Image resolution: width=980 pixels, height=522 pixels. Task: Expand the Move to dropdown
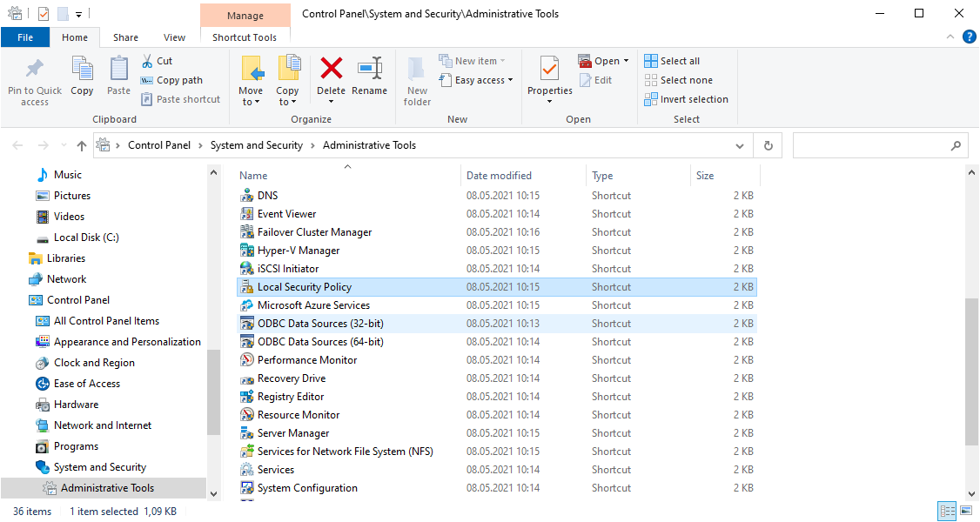click(251, 102)
